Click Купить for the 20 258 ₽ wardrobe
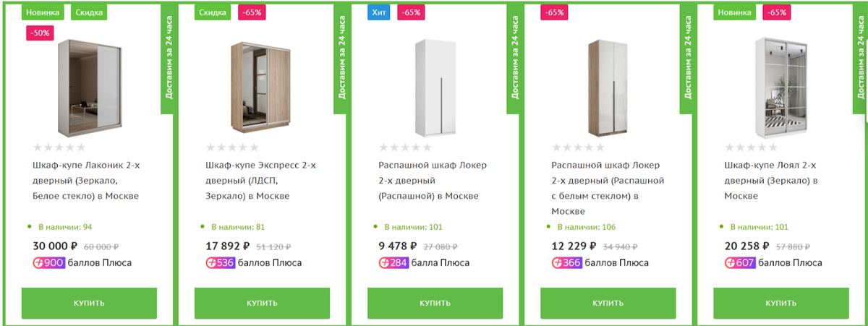The height and width of the screenshot is (326, 868). (781, 303)
